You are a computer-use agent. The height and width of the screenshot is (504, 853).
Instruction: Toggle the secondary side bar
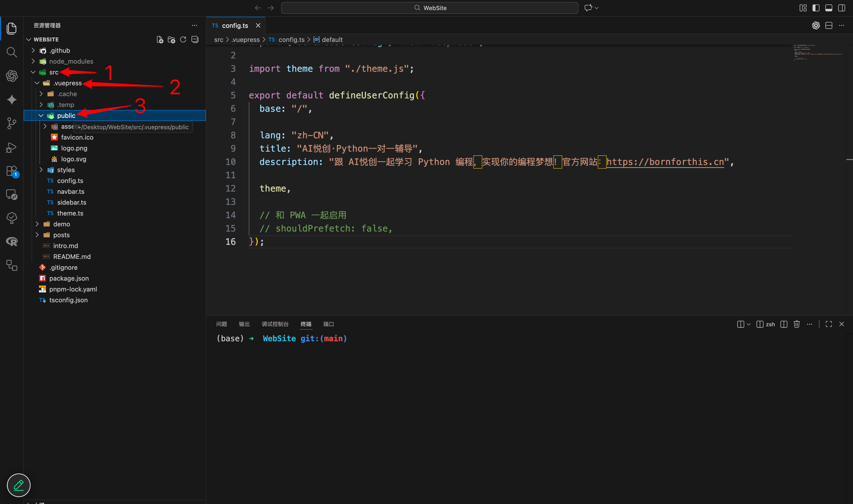[842, 8]
